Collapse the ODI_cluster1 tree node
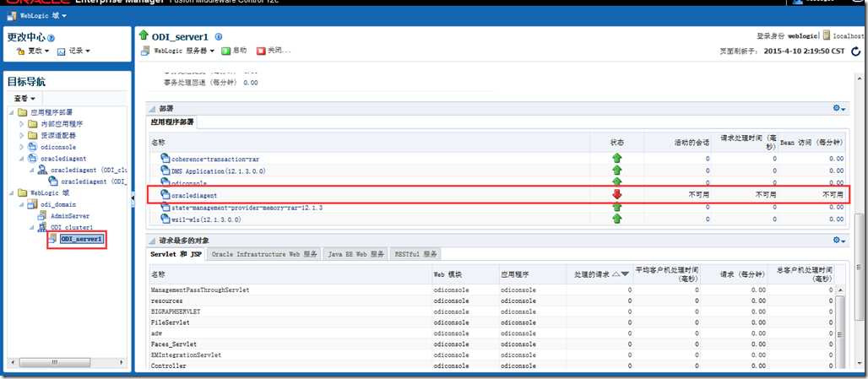This screenshot has width=868, height=379. (x=32, y=227)
